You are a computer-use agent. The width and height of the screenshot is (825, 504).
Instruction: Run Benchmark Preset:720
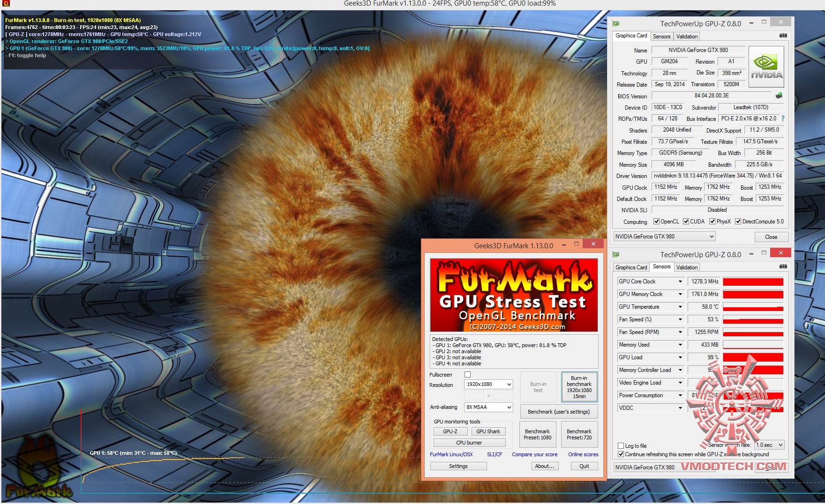579,434
